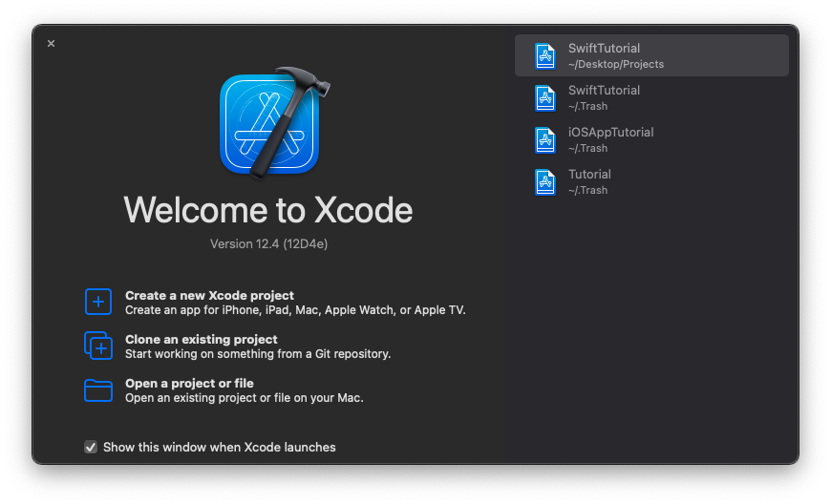Click the Version 12.4 (12D4e) label
This screenshot has height=504, width=831.
tap(268, 244)
